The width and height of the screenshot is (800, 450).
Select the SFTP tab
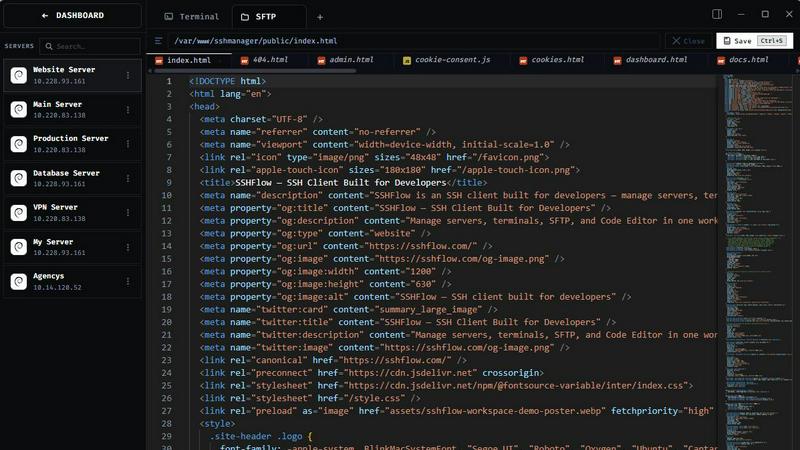coord(268,17)
